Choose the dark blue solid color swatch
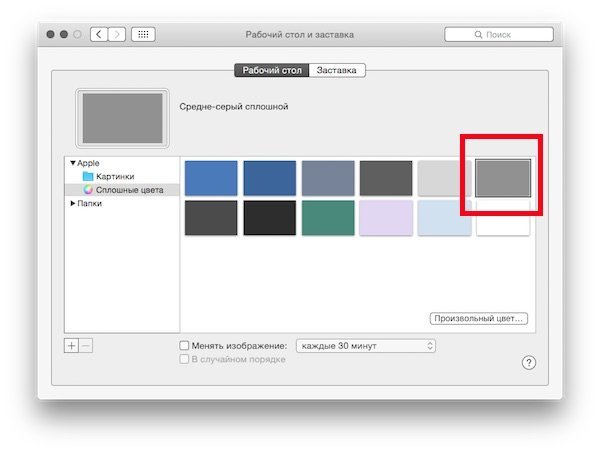 270,178
